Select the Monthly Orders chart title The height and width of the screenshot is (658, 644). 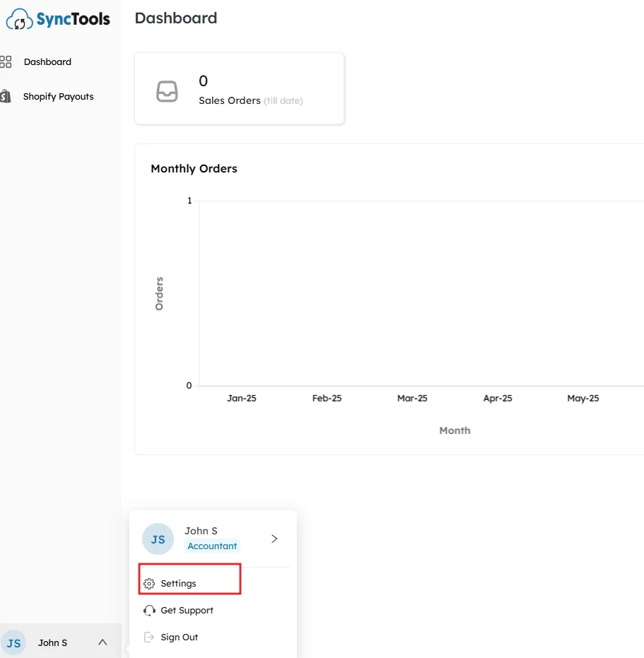click(194, 168)
